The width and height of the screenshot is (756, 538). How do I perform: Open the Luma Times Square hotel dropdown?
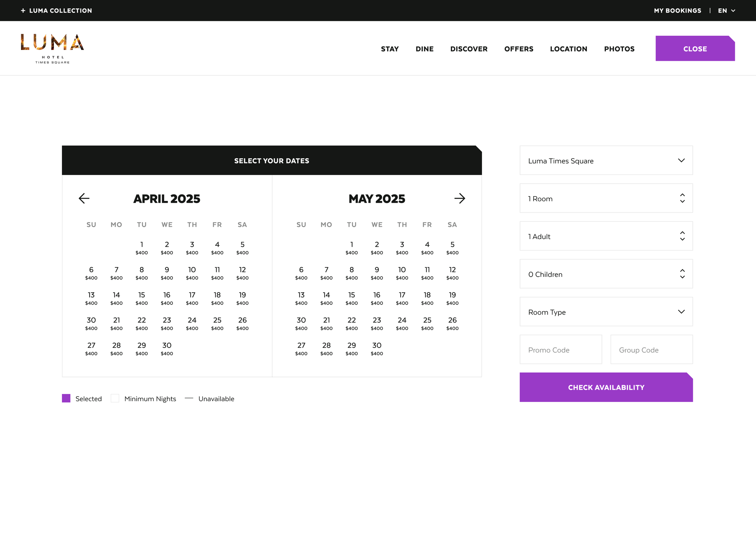pos(606,160)
